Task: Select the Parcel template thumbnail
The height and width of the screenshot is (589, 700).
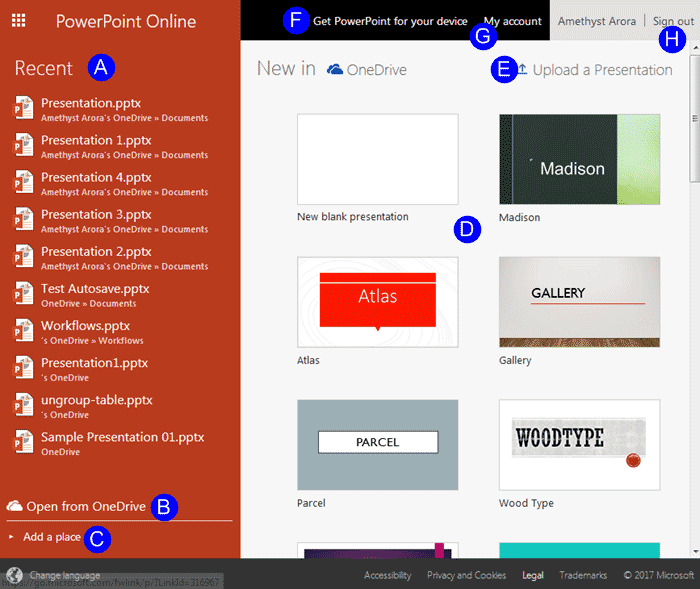Action: click(x=378, y=445)
